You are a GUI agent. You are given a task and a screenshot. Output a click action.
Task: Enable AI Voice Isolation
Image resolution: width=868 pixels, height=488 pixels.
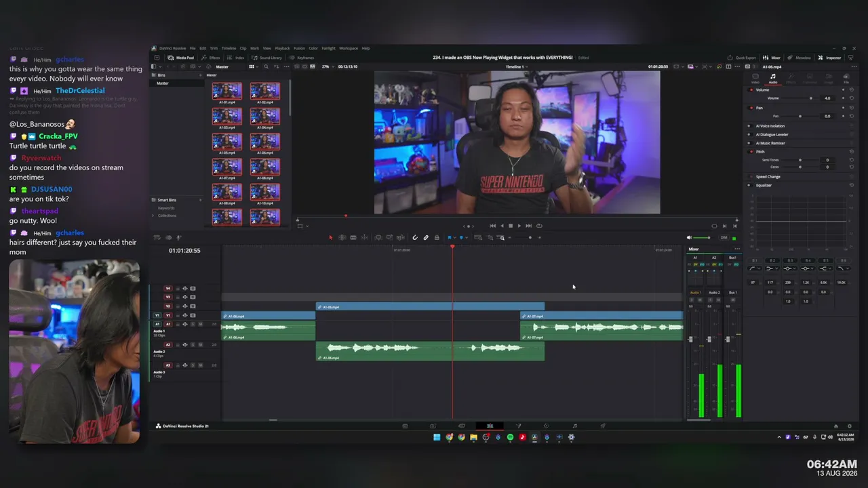(x=749, y=126)
